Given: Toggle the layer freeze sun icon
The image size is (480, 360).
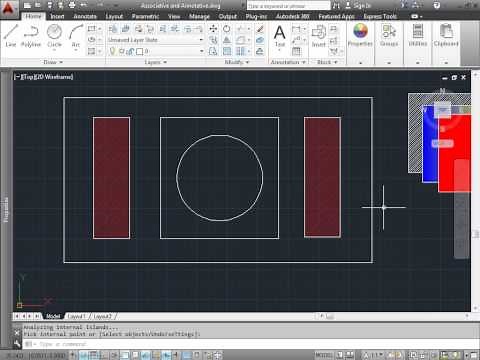Looking at the screenshot, I should (122, 52).
